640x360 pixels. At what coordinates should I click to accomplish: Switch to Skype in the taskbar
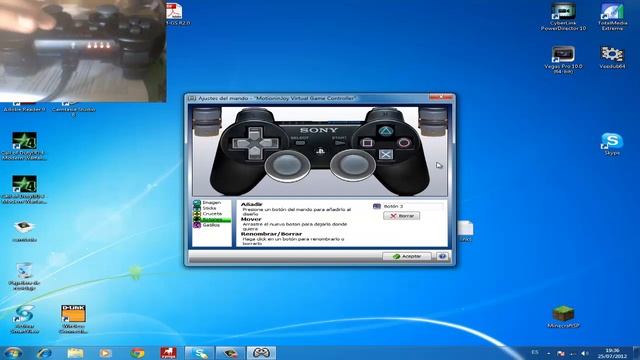point(199,353)
